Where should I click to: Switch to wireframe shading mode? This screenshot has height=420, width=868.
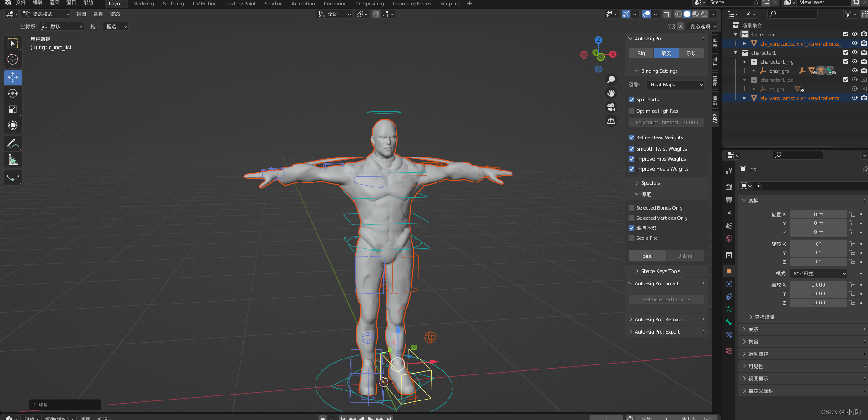point(678,14)
